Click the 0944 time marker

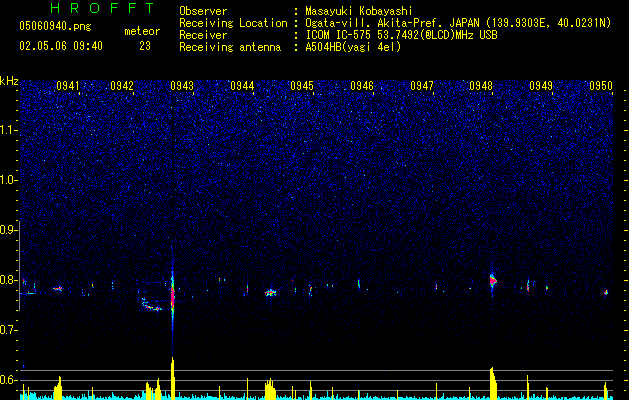pyautogui.click(x=242, y=86)
